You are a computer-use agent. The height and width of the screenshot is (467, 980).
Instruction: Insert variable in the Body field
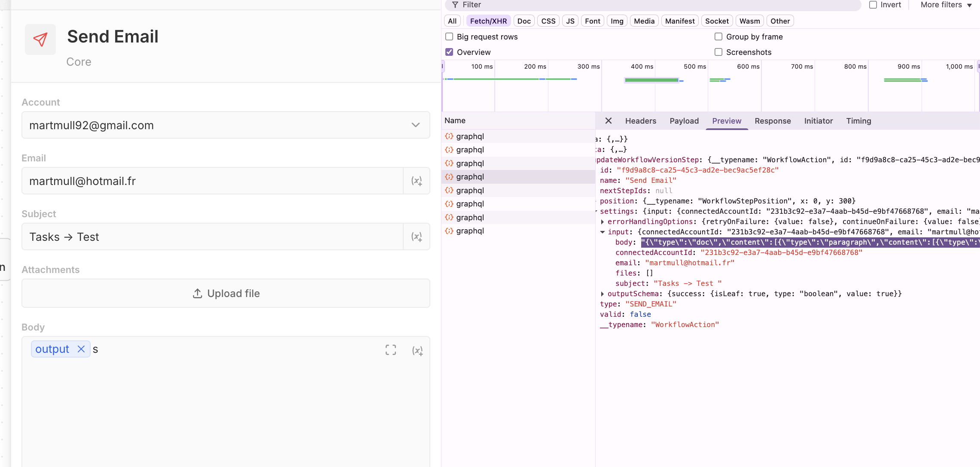(417, 351)
